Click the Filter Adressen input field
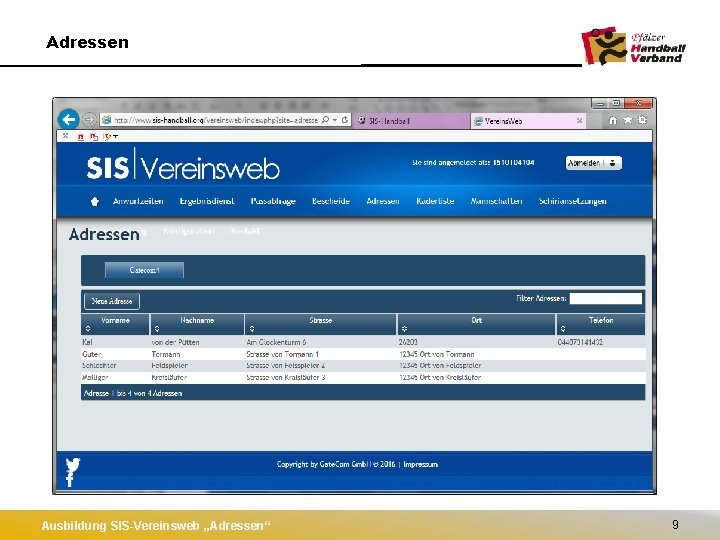The width and height of the screenshot is (720, 540). click(606, 298)
